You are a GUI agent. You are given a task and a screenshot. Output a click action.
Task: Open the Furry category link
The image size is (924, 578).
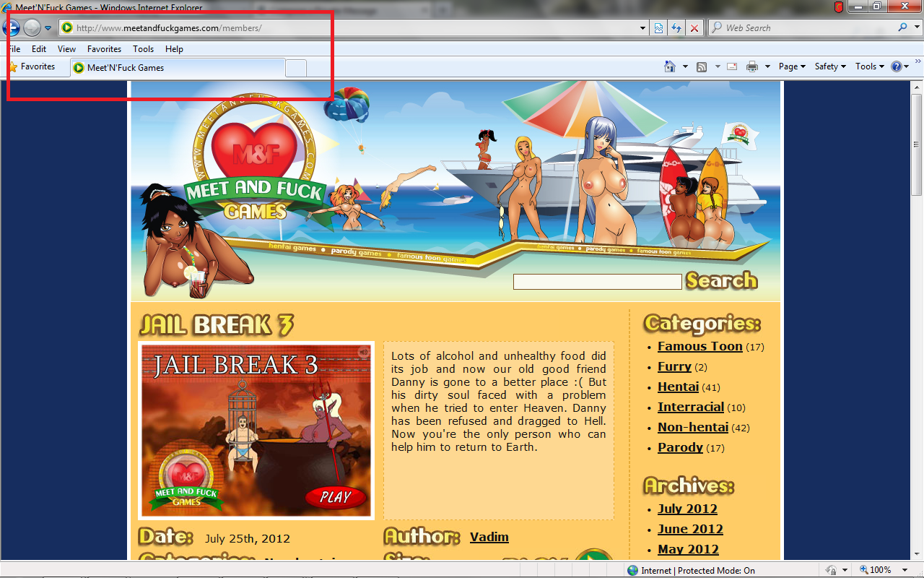pos(674,366)
